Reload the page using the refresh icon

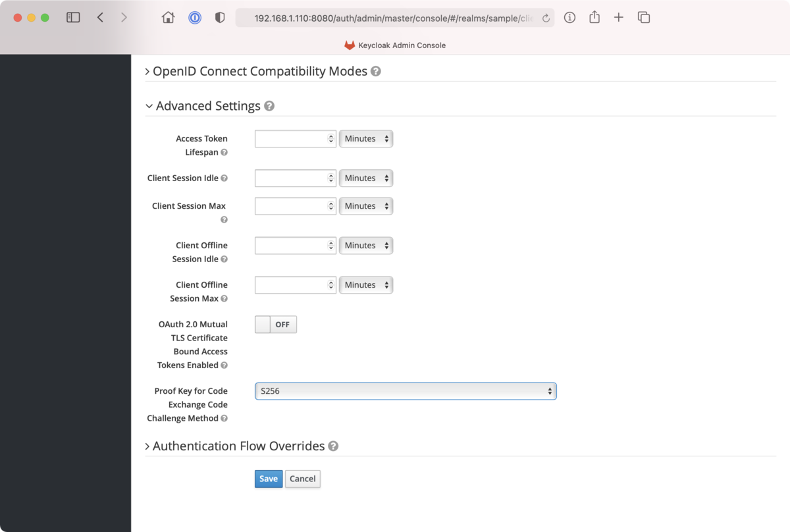pos(546,18)
